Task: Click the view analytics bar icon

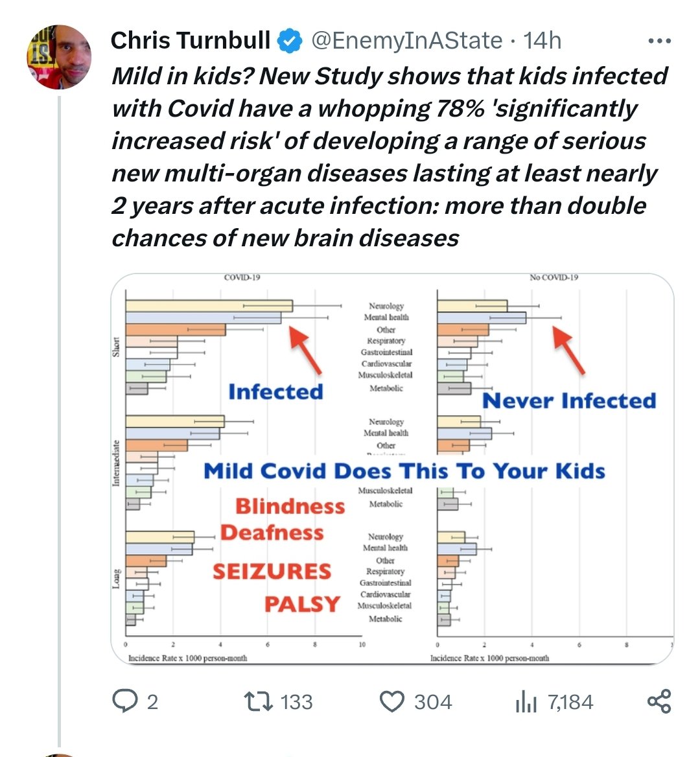Action: pos(526,701)
